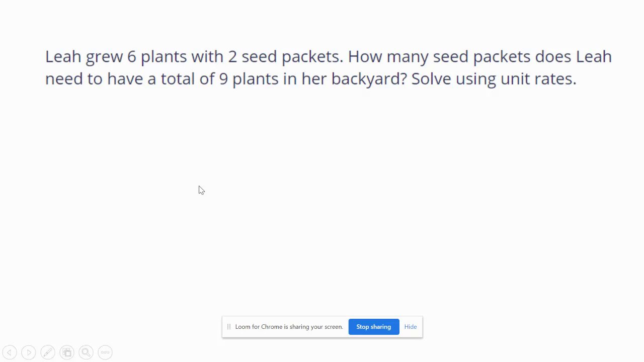This screenshot has width=644, height=362.
Task: Open more slideshow options menu
Action: (105, 352)
